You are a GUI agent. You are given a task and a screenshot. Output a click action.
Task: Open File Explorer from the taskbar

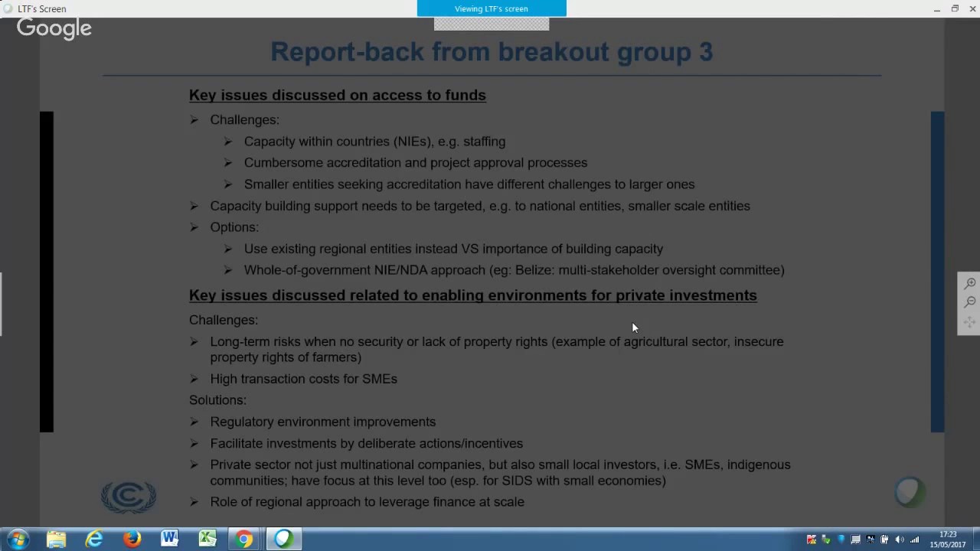[56, 540]
